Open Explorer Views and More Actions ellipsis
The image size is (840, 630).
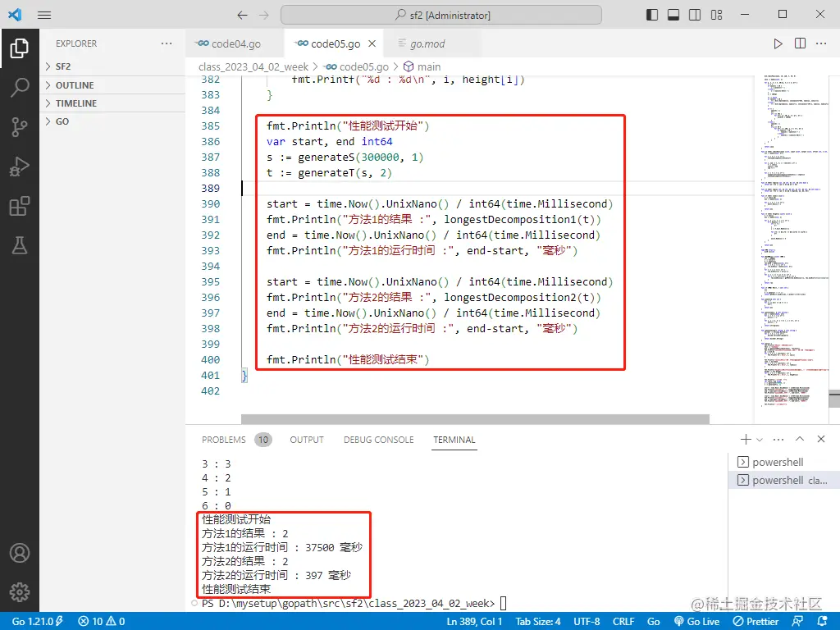coord(167,43)
